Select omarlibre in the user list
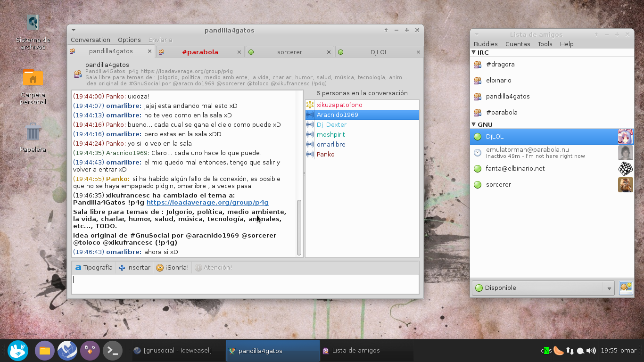This screenshot has width=644, height=362. click(362, 144)
